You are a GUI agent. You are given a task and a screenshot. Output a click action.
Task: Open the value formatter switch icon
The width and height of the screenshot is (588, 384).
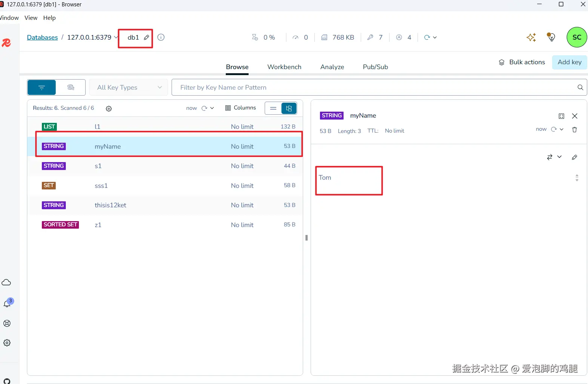click(549, 157)
